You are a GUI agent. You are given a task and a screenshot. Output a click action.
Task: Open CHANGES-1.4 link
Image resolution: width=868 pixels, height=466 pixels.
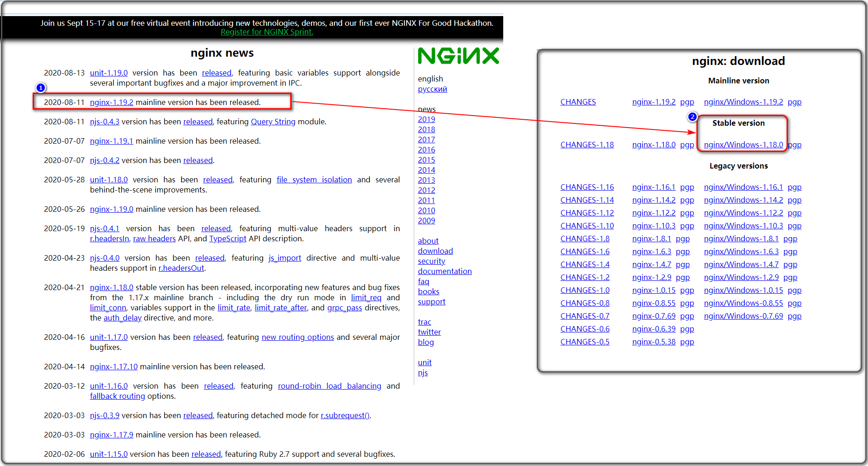(585, 264)
